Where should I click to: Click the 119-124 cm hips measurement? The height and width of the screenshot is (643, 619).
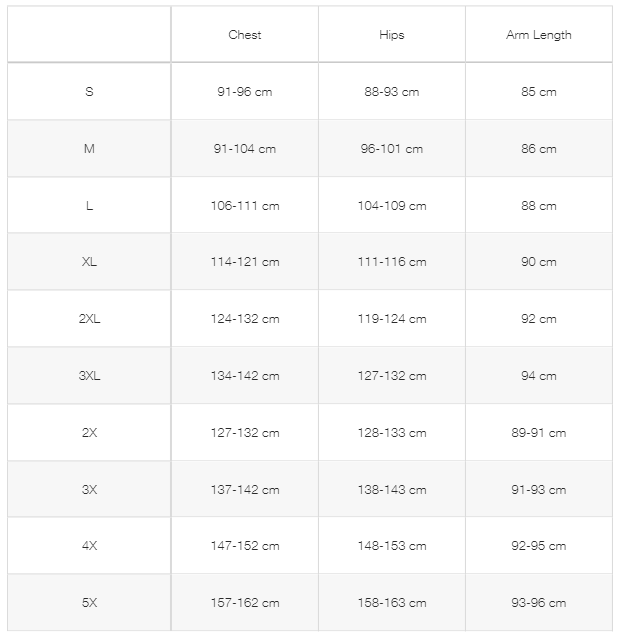pos(391,319)
